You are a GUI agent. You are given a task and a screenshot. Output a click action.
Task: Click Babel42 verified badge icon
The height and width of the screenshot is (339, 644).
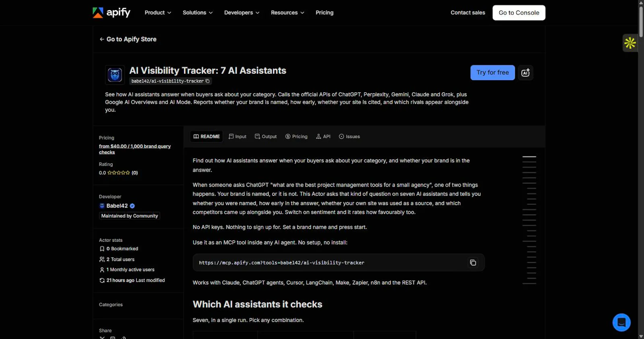tap(132, 206)
